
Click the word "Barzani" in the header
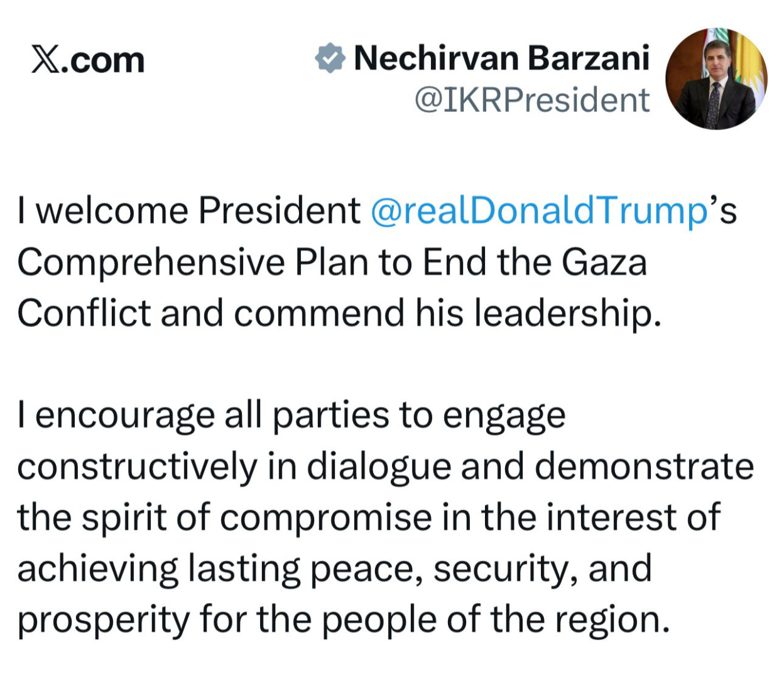(588, 58)
